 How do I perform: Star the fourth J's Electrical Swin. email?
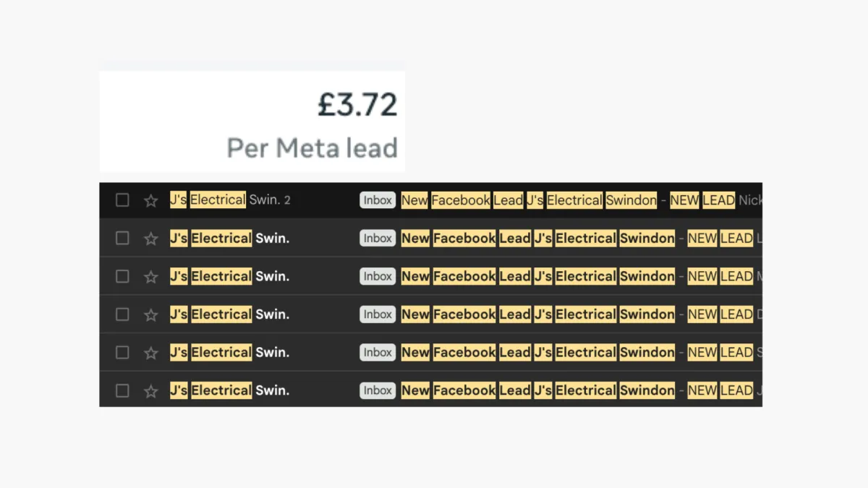150,314
